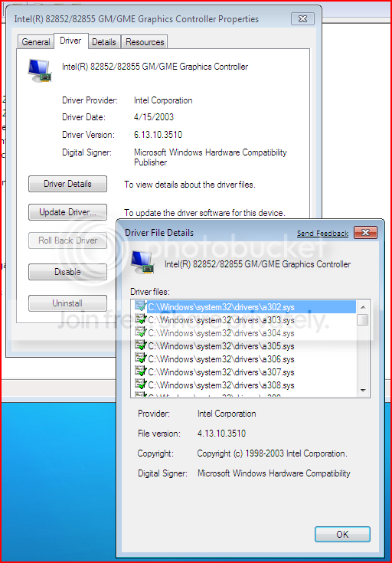Click the monitor icon in the Properties Driver tab
Viewport: 392px width, 563px height.
(x=40, y=70)
